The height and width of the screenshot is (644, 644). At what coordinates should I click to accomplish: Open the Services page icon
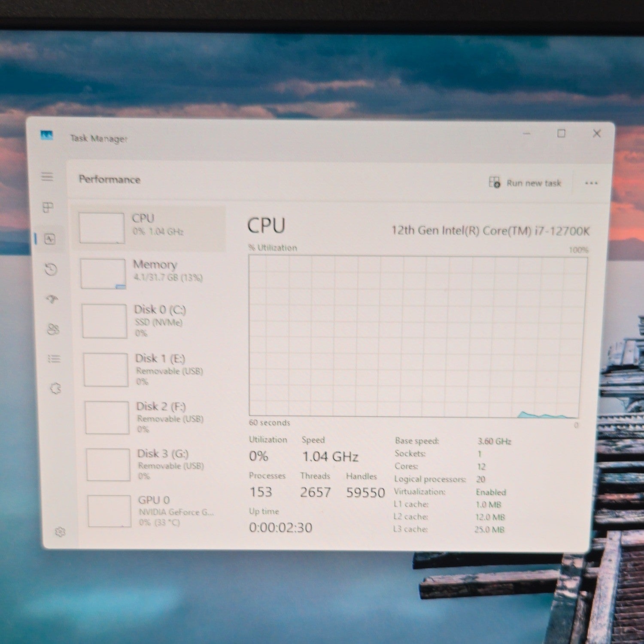(x=55, y=389)
